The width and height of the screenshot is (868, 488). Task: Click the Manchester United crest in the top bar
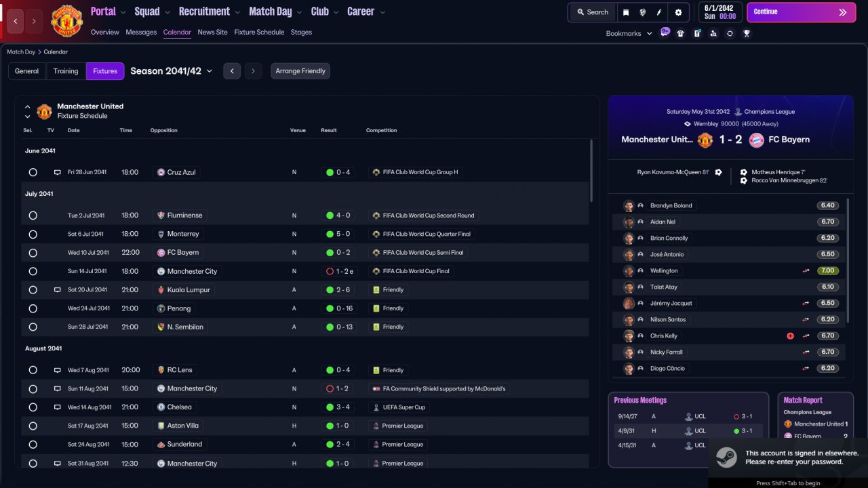(x=66, y=21)
